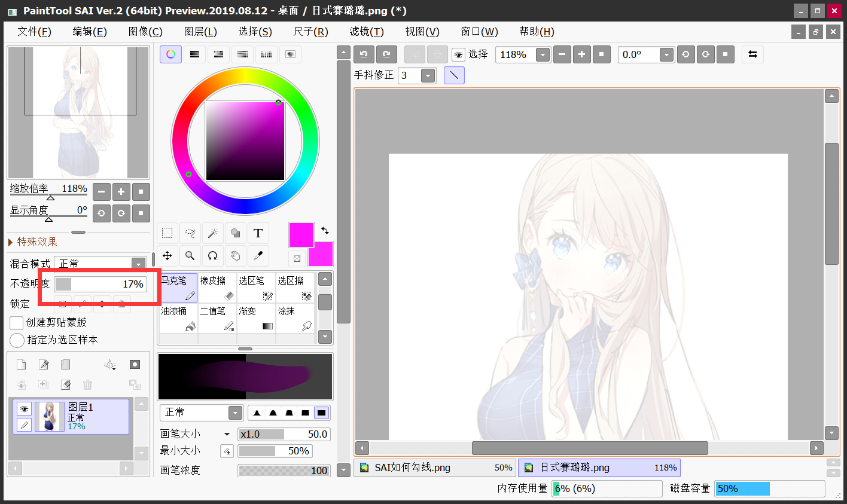
Task: Open the 视图(V) menu
Action: point(422,32)
